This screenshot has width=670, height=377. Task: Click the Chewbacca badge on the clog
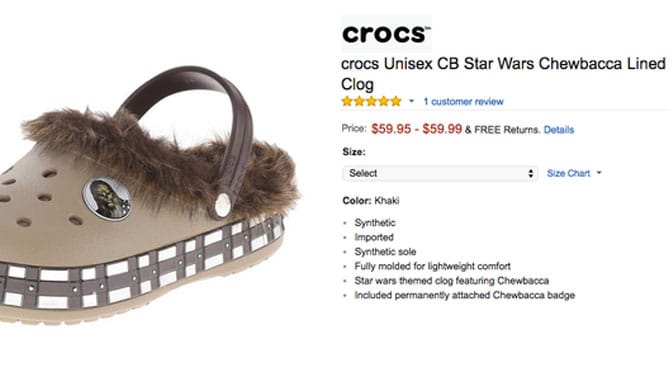tap(107, 199)
